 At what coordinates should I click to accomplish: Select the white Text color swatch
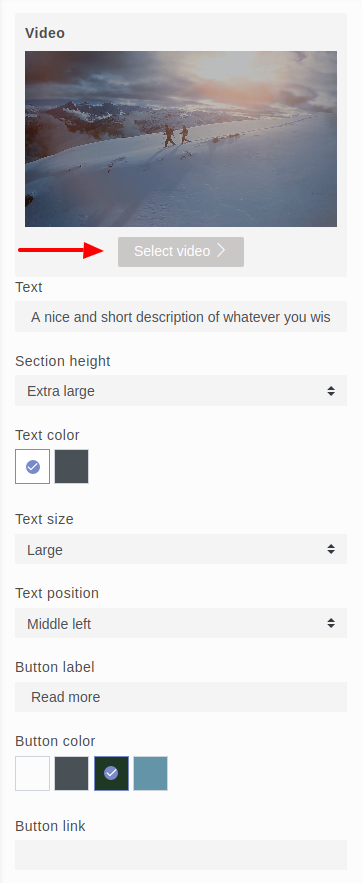(33, 466)
